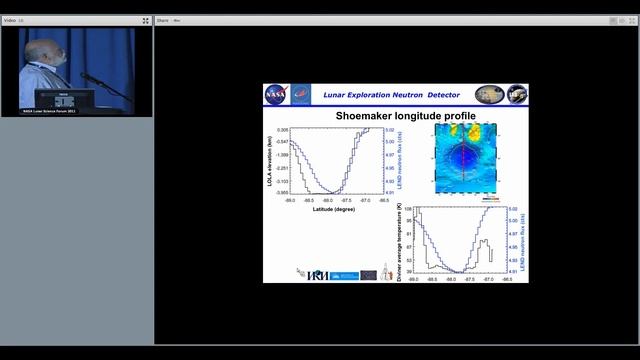Select the Share pod title label
Viewport: 640px width, 360px height.
coord(162,20)
